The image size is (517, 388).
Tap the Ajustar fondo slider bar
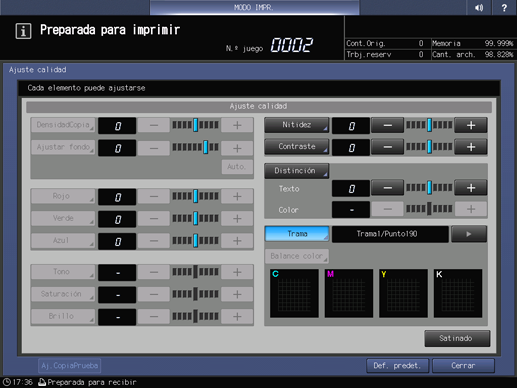click(x=196, y=147)
